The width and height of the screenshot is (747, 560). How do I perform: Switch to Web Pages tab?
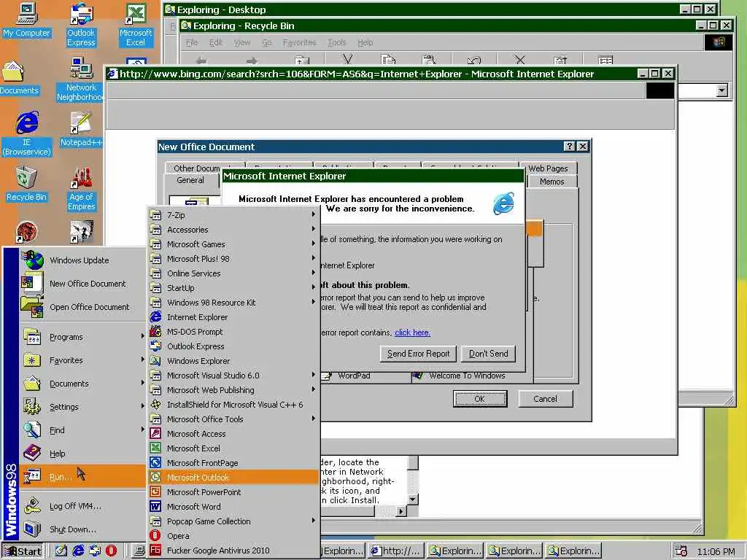[x=548, y=168]
